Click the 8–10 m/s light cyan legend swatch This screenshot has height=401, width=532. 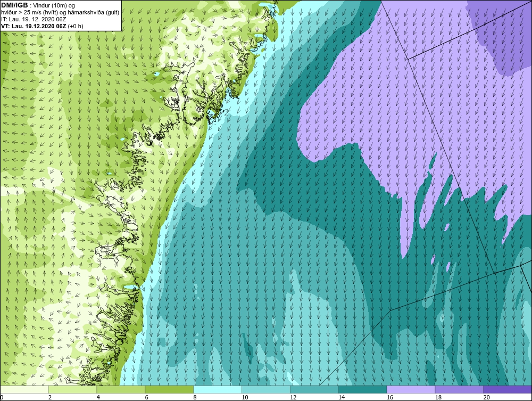pyautogui.click(x=218, y=389)
